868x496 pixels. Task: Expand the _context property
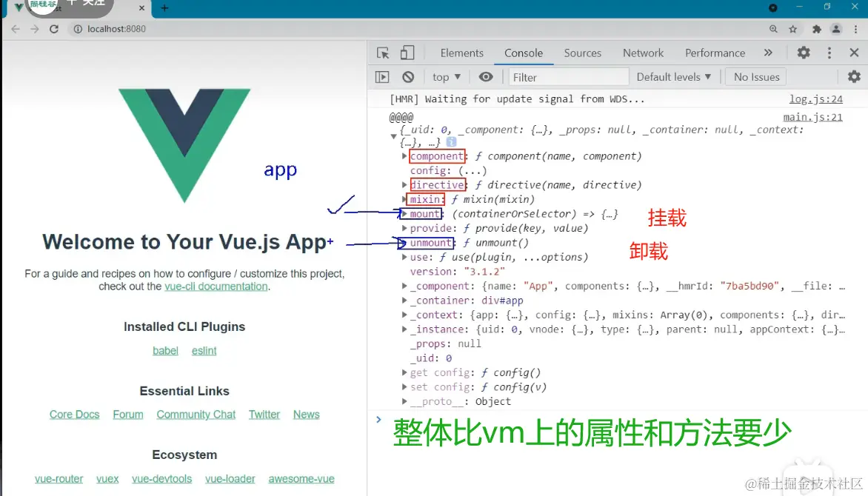point(404,315)
